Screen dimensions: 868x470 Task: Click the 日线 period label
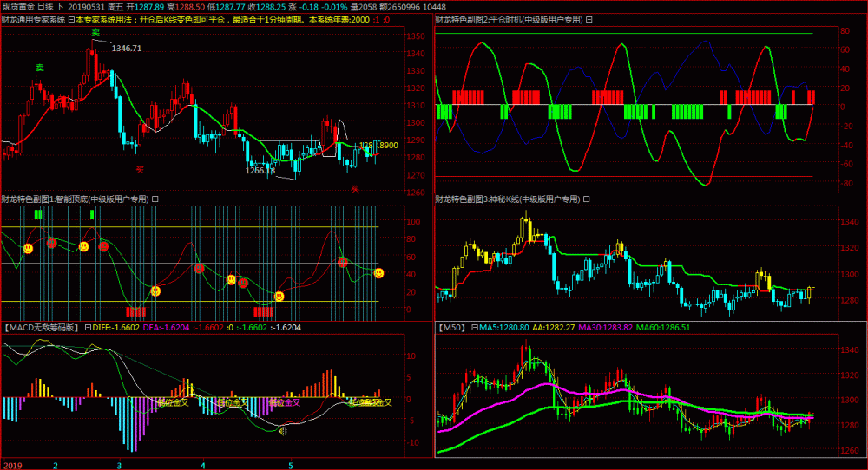pyautogui.click(x=44, y=7)
